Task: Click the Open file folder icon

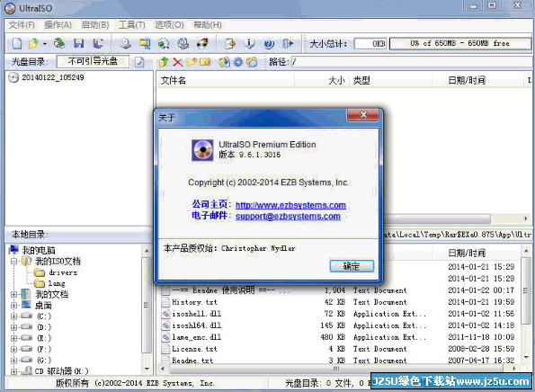Action: pos(33,44)
